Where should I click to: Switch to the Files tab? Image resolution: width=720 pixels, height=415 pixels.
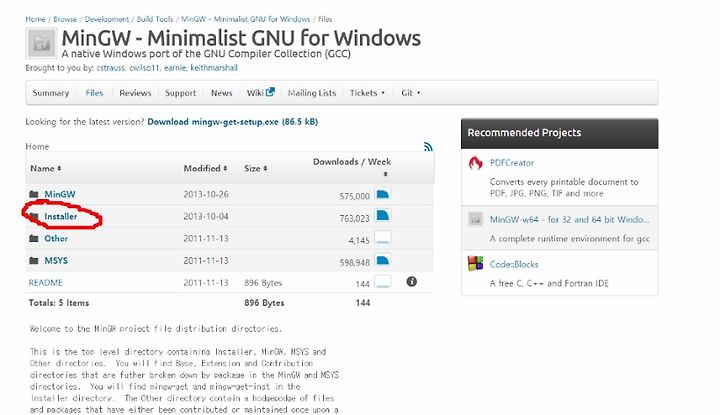[94, 93]
